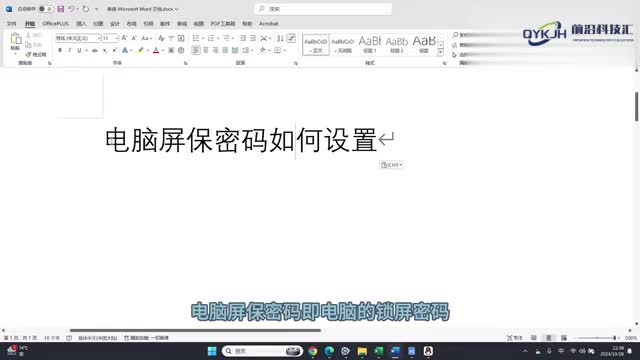Click the red font color button
This screenshot has height=360, width=640.
click(156, 50)
